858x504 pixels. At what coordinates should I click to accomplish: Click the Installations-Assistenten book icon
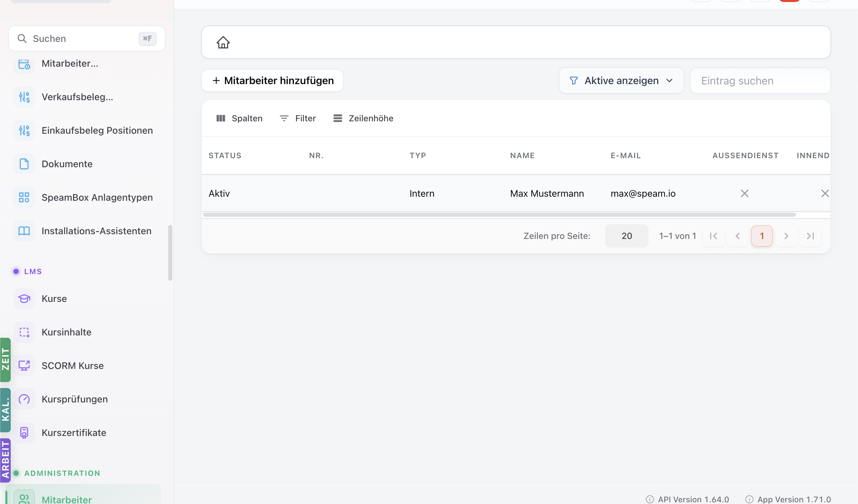tap(24, 231)
